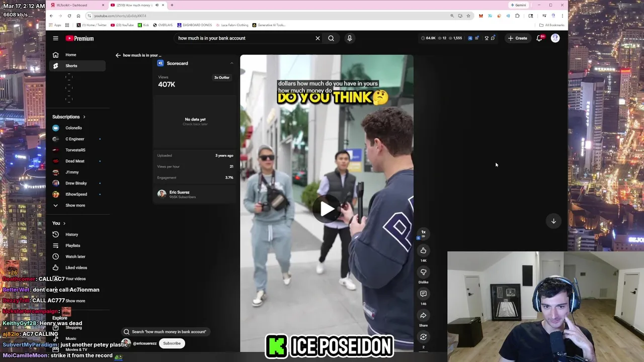The width and height of the screenshot is (644, 362).
Task: Click the Create button
Action: pos(517,38)
